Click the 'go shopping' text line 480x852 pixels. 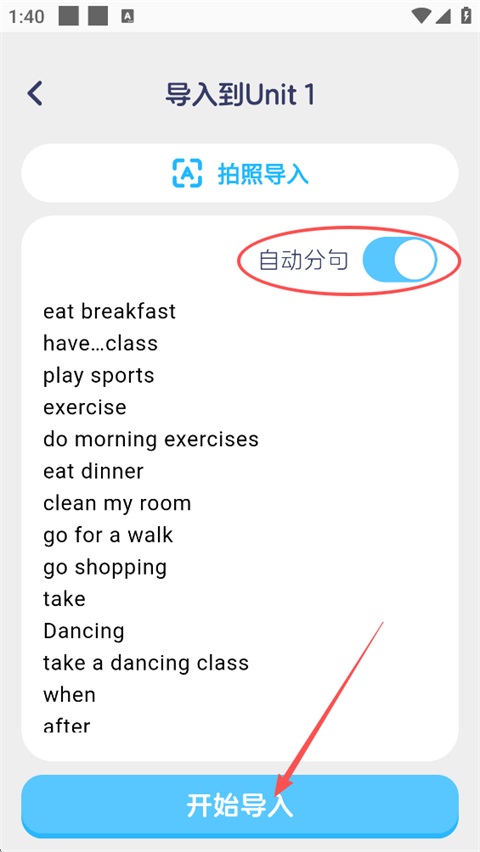(x=105, y=567)
